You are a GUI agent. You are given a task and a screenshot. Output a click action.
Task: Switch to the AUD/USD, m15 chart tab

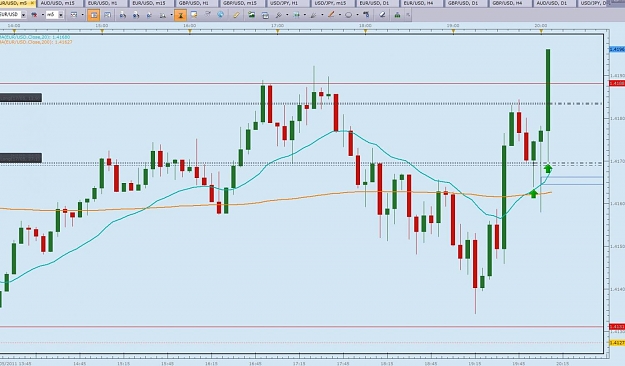click(x=60, y=3)
